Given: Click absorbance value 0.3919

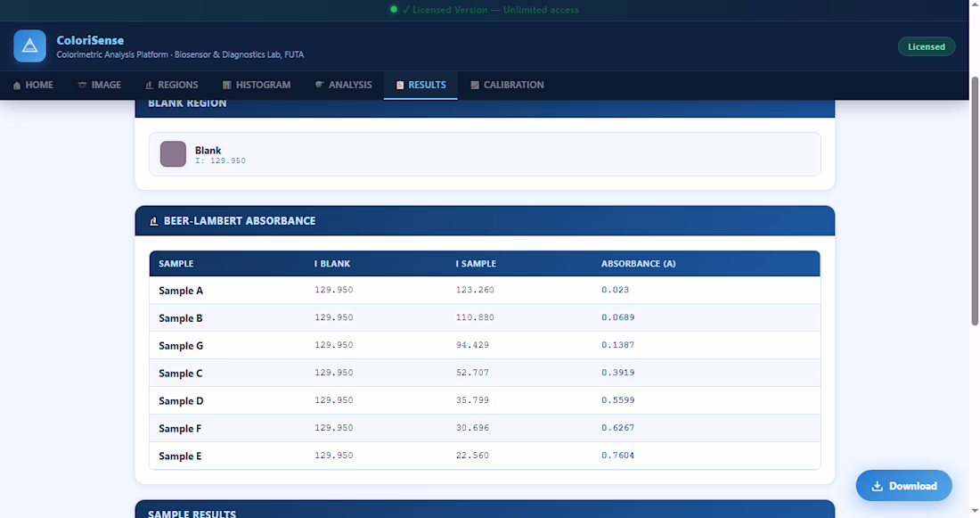Looking at the screenshot, I should point(618,373).
